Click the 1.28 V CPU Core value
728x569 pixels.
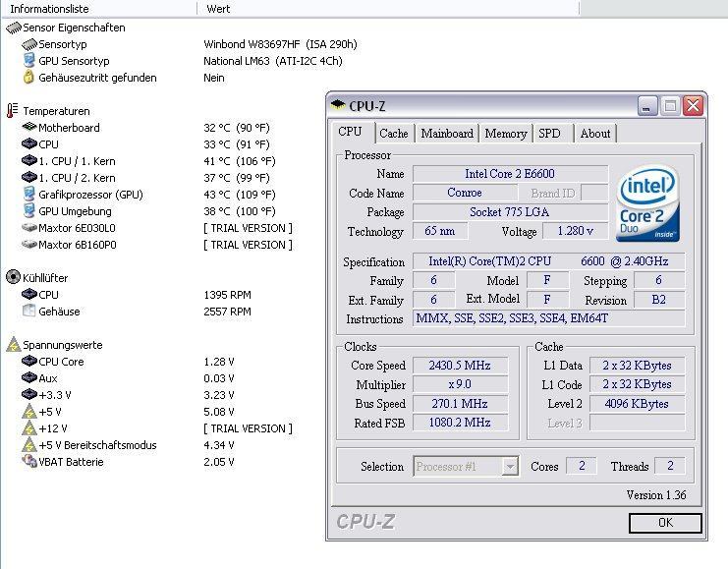[x=219, y=362]
